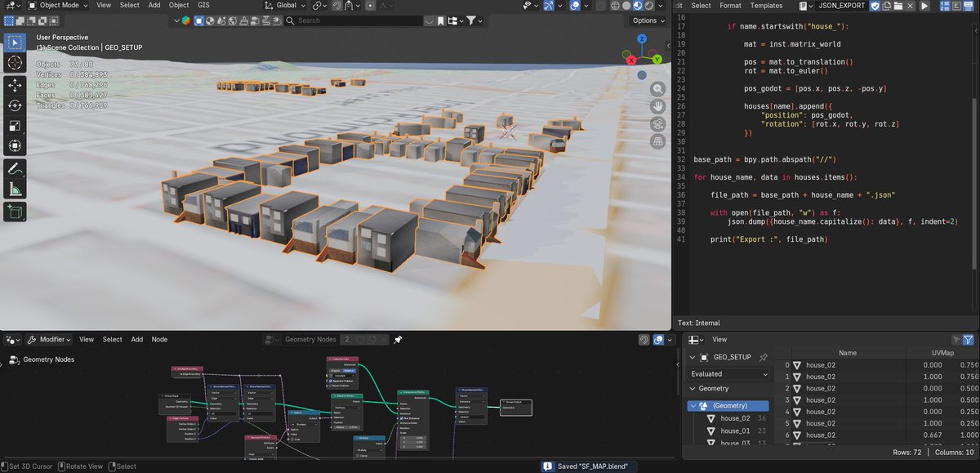Select the Select Box tool

[x=15, y=42]
